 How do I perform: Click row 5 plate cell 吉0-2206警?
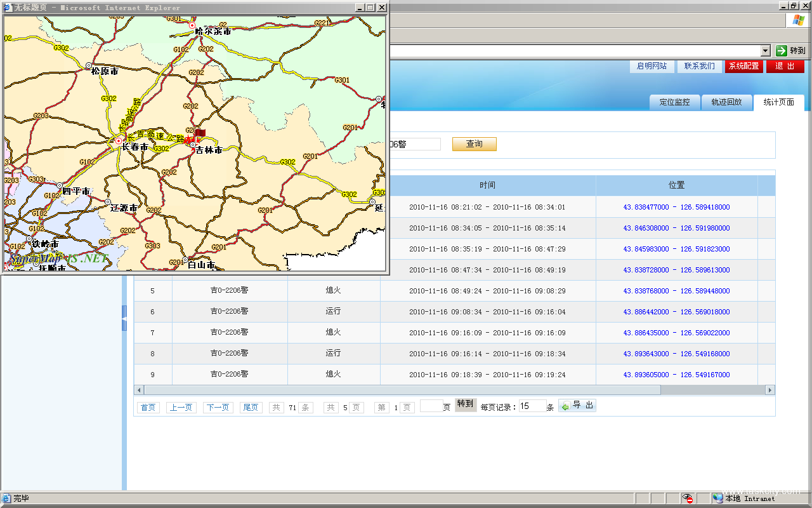click(x=230, y=290)
